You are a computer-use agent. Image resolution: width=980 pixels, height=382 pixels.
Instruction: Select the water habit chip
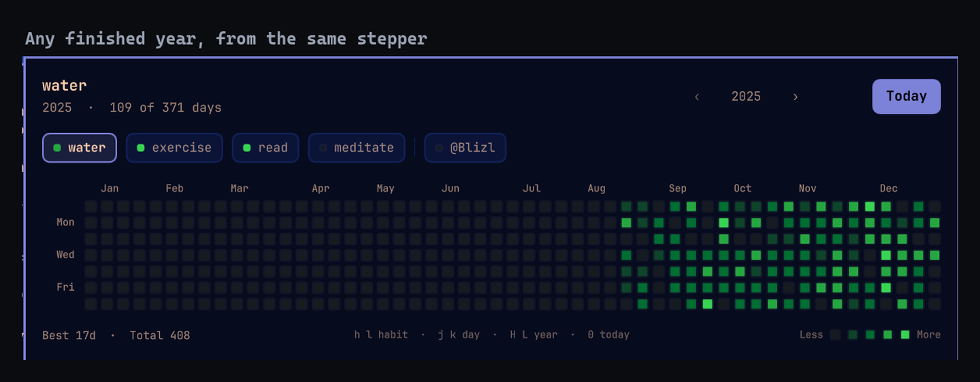(80, 148)
